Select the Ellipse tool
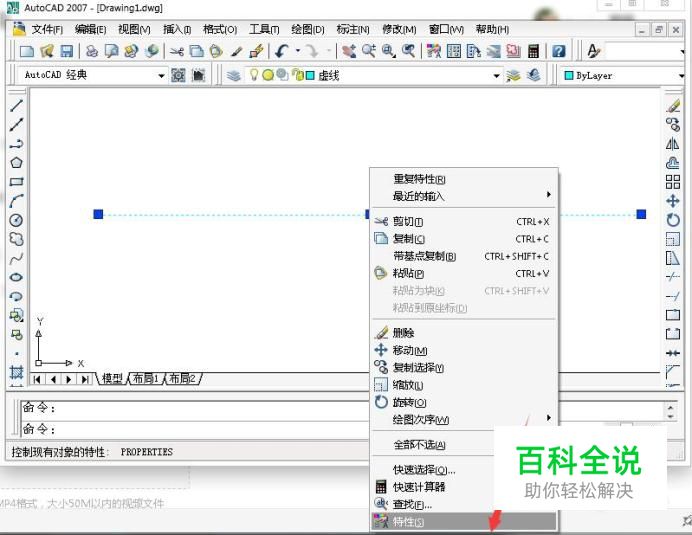 16,277
